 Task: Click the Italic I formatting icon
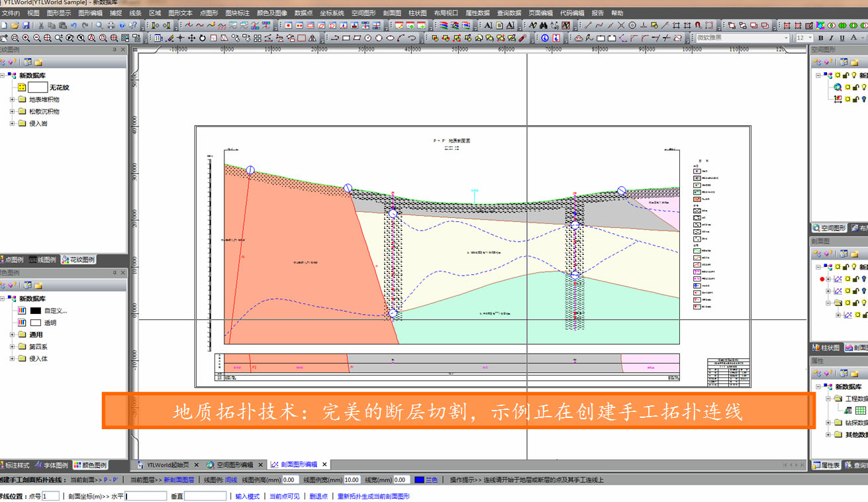(831, 38)
